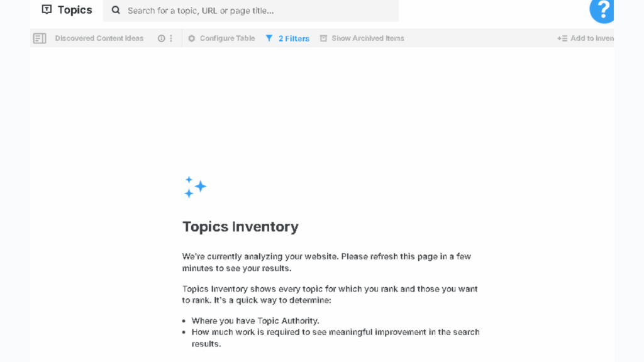Image resolution: width=644 pixels, height=362 pixels.
Task: Click inside the topic search field
Action: coord(252,11)
